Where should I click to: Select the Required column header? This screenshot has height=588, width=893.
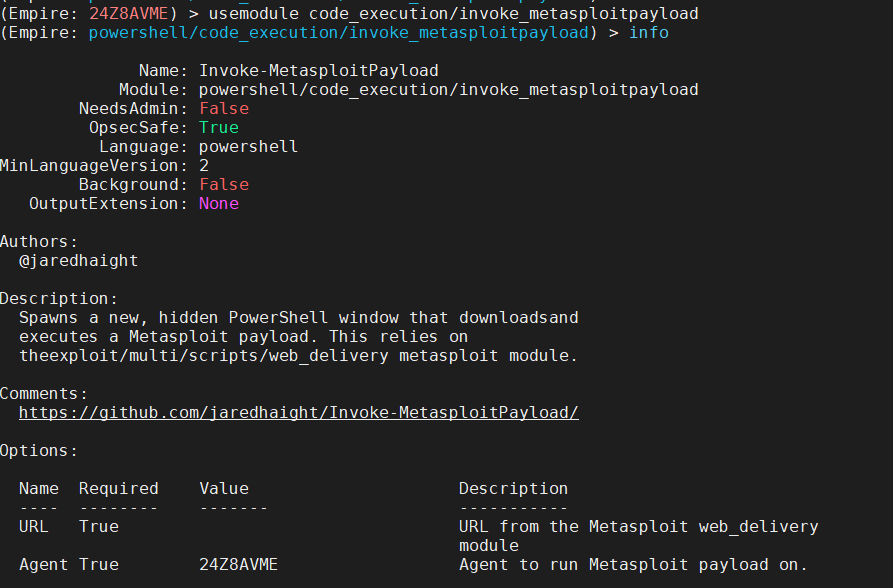coord(118,488)
